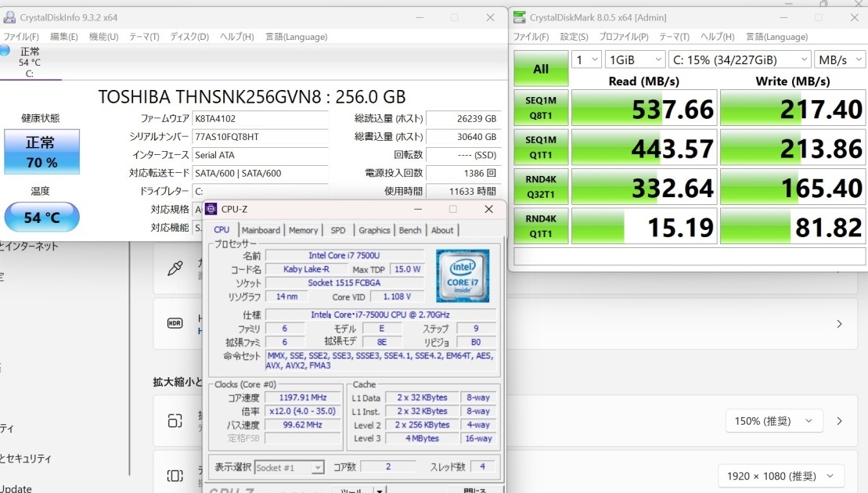The height and width of the screenshot is (493, 868).
Task: Run the RND4K Q1T1 benchmark block
Action: pos(541,225)
